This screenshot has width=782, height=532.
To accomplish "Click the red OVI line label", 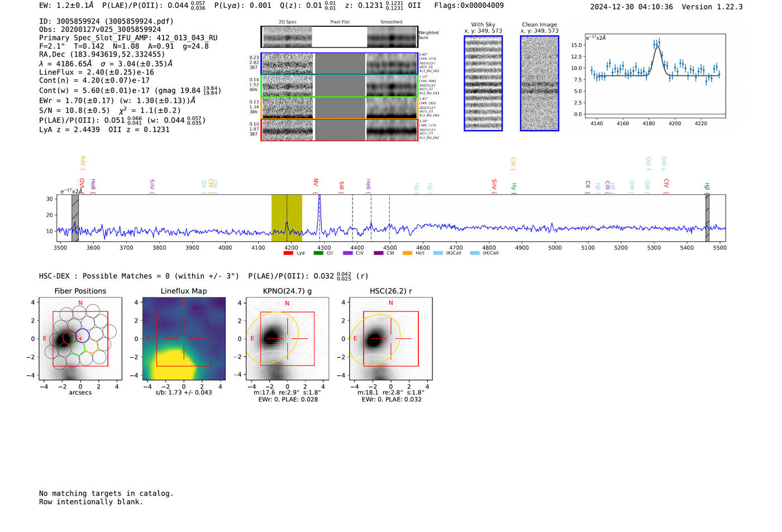I will (82, 184).
